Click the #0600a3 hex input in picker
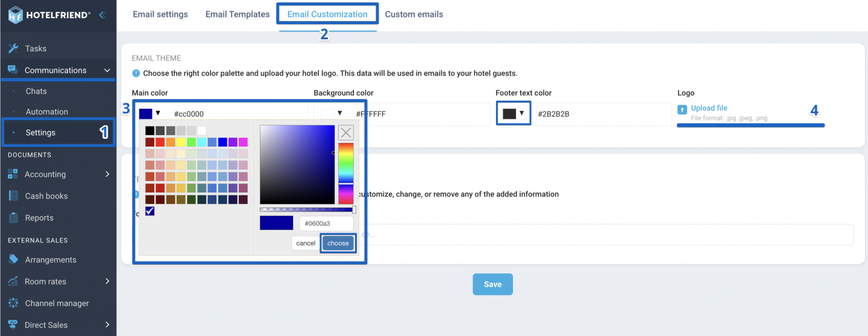The image size is (868, 336). (x=326, y=223)
